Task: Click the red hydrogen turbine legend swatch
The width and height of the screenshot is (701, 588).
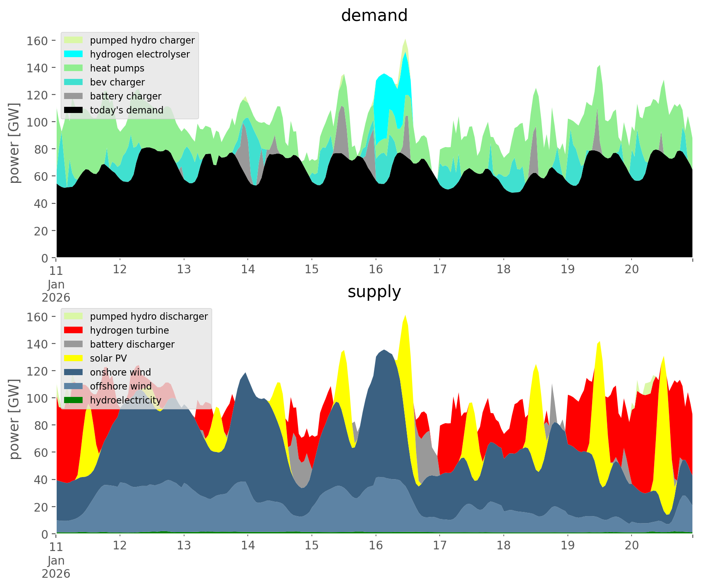Action: tap(74, 330)
